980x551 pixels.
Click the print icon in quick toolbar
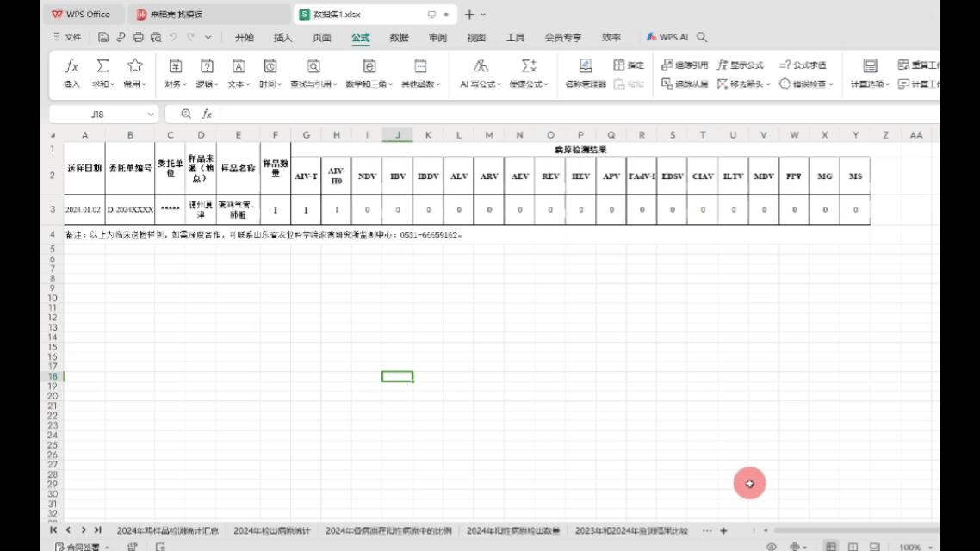click(138, 38)
